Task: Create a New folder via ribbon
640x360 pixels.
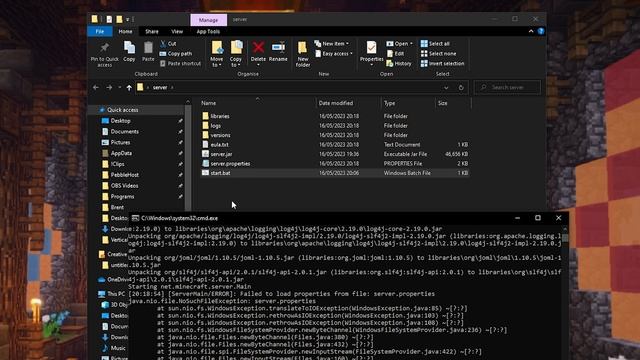Action: [x=303, y=54]
